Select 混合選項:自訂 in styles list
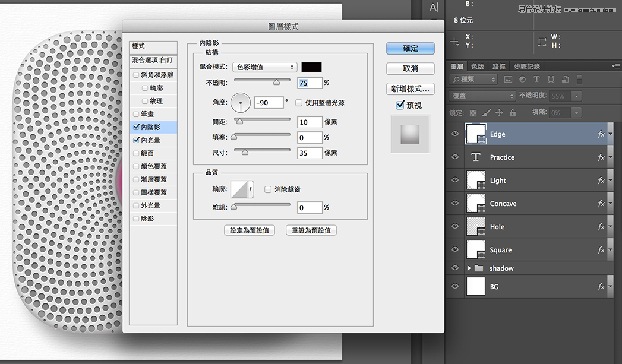This screenshot has height=364, width=622. tap(153, 60)
